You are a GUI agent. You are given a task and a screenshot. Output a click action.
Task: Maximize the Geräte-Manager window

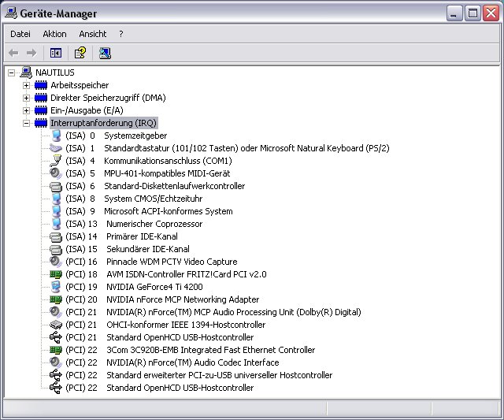tap(472, 13)
